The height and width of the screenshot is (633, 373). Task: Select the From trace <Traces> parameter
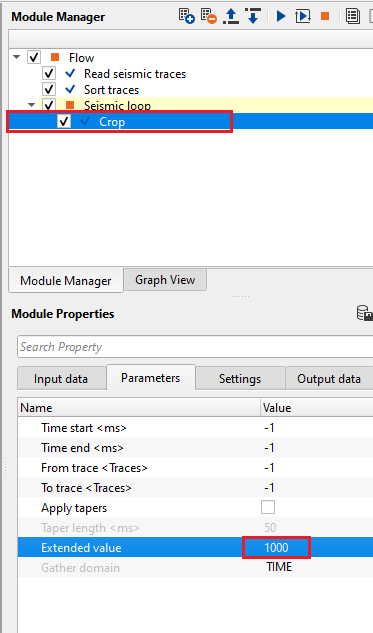(x=94, y=468)
